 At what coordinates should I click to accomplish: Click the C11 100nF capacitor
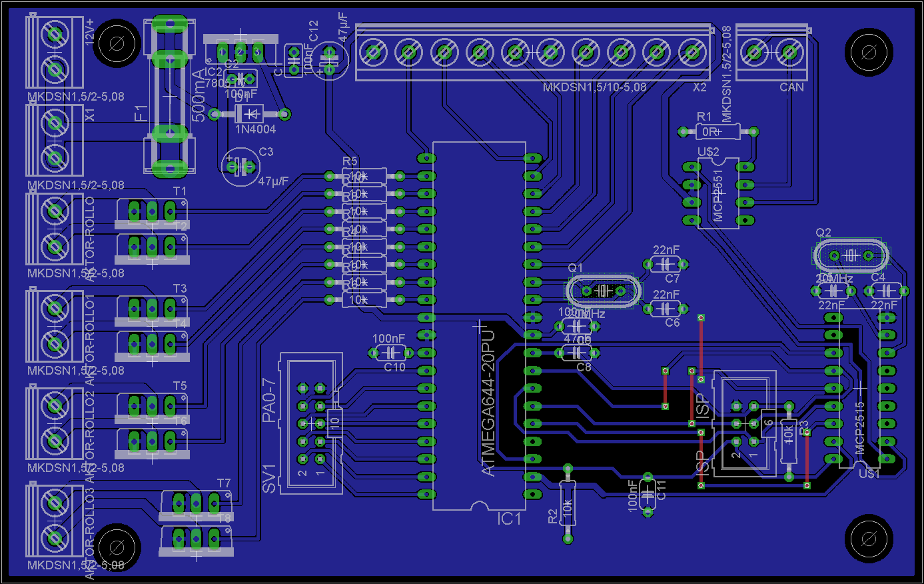tap(647, 494)
